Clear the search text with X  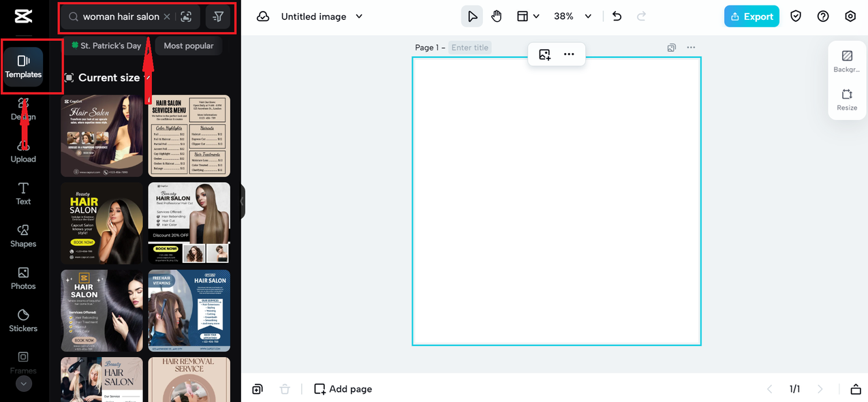pos(167,16)
